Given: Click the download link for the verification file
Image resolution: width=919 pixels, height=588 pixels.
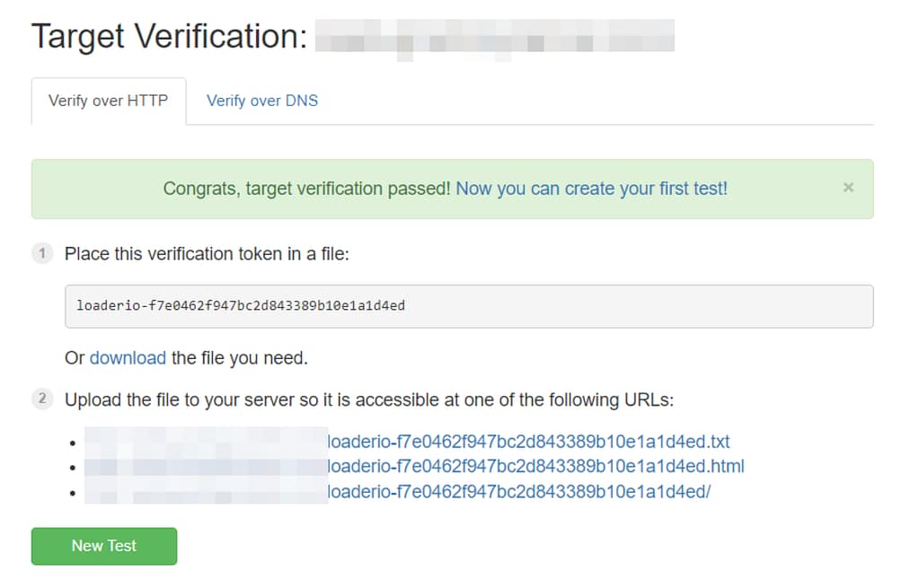Looking at the screenshot, I should [x=128, y=357].
